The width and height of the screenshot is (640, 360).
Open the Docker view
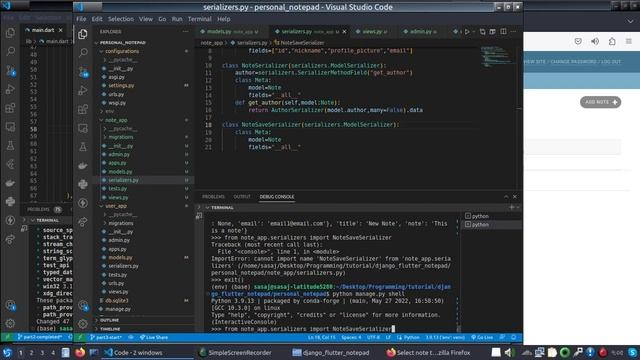[x=83, y=165]
